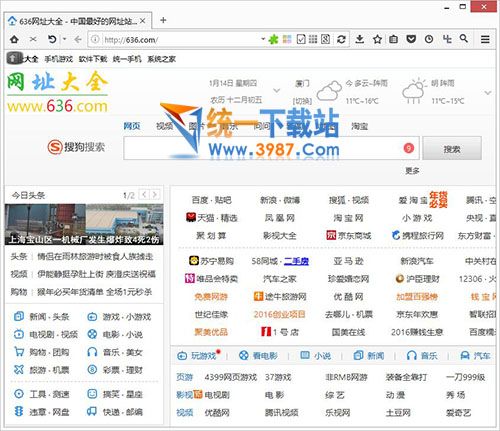The width and height of the screenshot is (500, 431).
Task: Click the undo closed tab icon
Action: [52, 39]
